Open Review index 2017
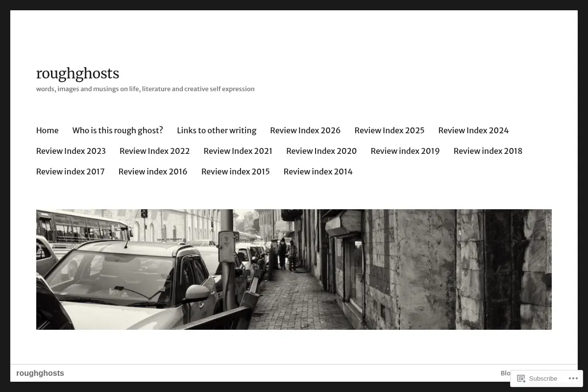Screen dimensions: 588x392 click(71, 171)
